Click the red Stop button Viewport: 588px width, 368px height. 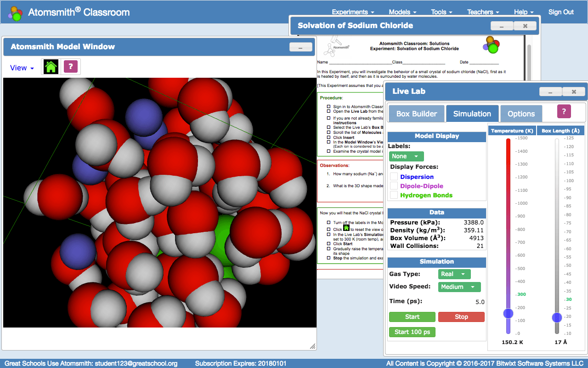tap(461, 317)
